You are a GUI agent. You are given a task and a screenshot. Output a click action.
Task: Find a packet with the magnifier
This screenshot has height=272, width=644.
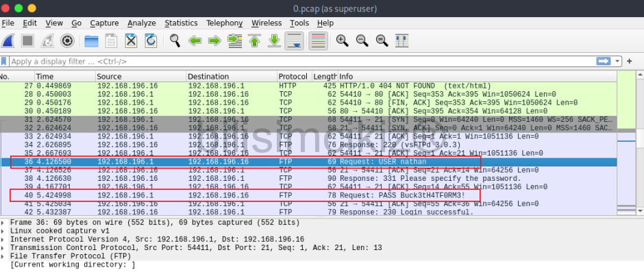click(175, 40)
